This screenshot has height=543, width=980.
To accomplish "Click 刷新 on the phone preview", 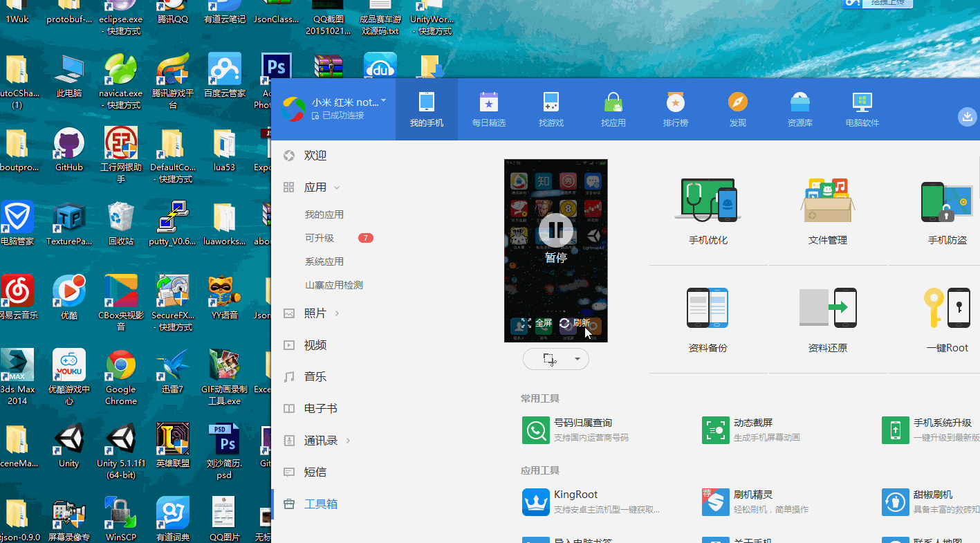I will (575, 323).
